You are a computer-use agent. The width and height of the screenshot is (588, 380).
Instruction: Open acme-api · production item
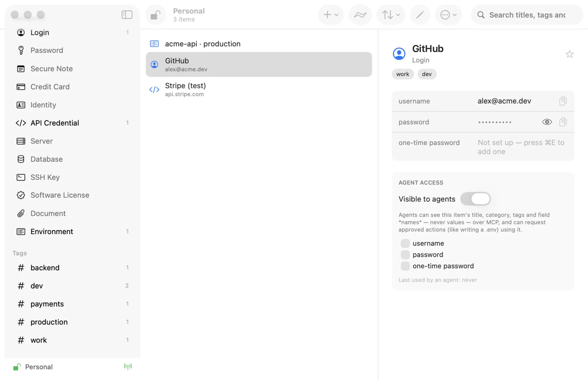coord(259,44)
